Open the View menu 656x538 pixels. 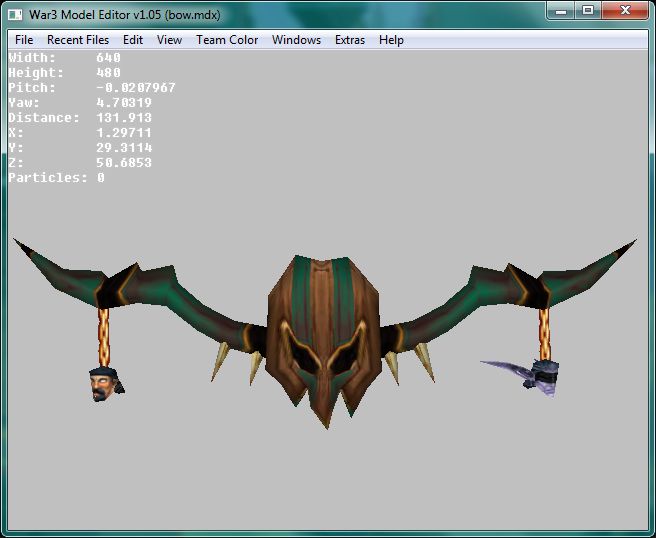pos(169,40)
